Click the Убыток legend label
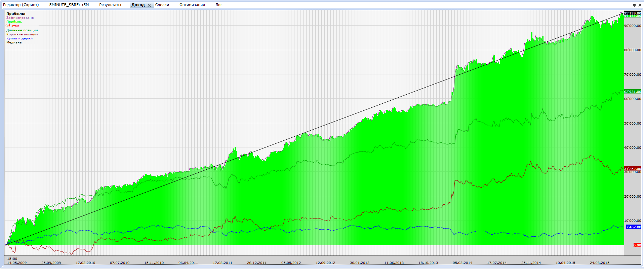Image resolution: width=644 pixels, height=269 pixels. point(13,26)
